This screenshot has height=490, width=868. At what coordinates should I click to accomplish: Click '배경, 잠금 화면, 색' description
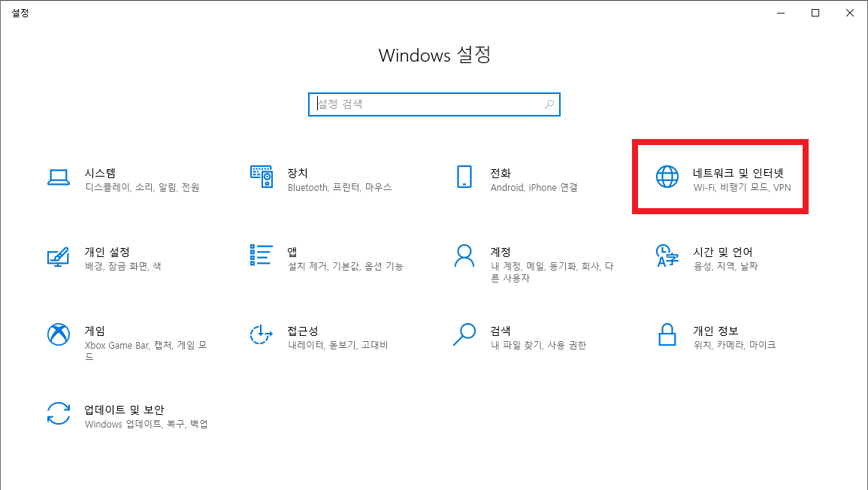click(123, 266)
